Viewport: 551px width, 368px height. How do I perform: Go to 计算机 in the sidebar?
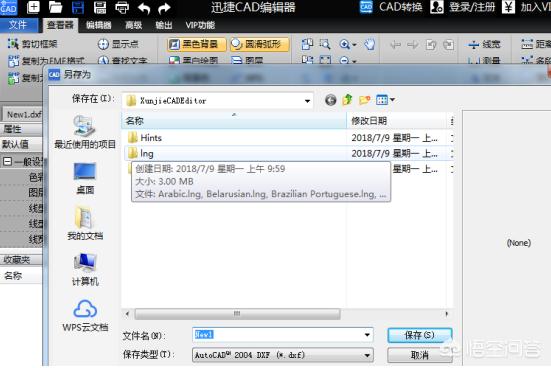tap(85, 270)
